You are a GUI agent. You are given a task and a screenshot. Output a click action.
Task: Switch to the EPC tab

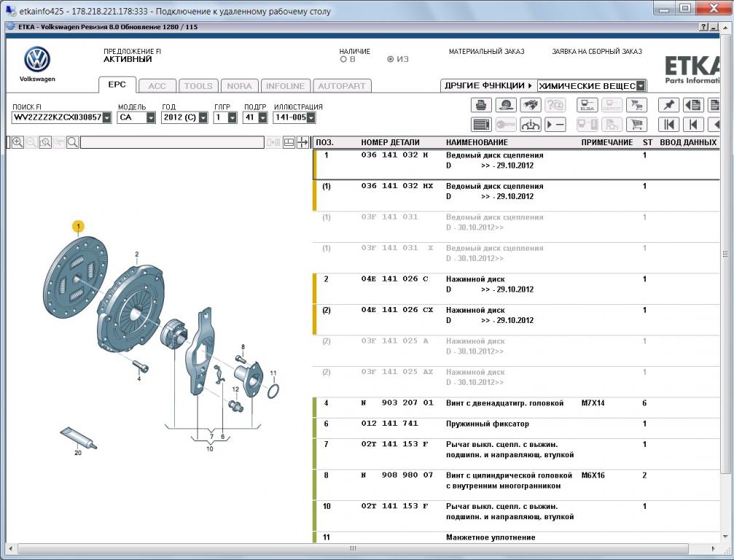(117, 85)
